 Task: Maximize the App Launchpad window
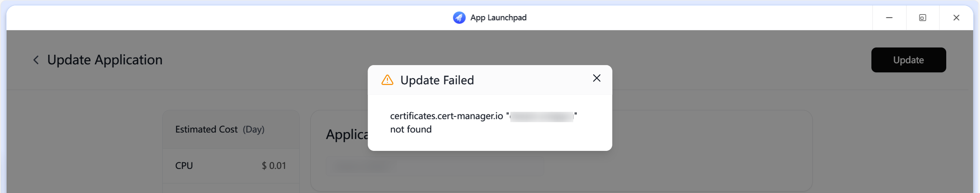[x=922, y=18]
